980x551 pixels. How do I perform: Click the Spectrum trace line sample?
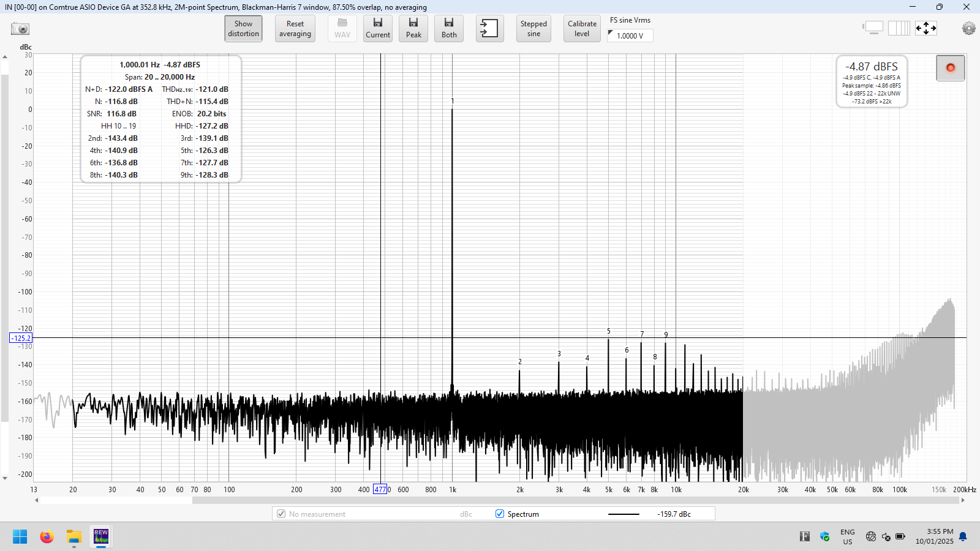(624, 514)
